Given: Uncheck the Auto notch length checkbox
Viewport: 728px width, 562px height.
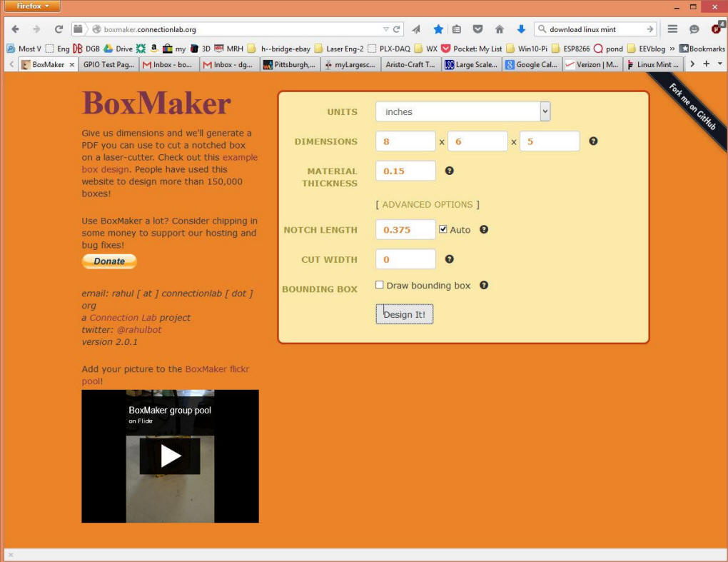Looking at the screenshot, I should pyautogui.click(x=443, y=229).
